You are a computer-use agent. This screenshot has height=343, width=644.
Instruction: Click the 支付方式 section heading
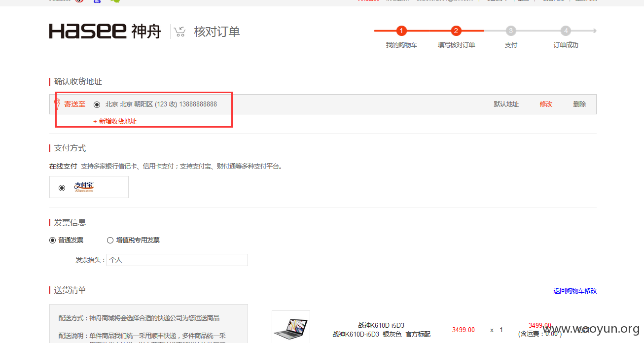pyautogui.click(x=70, y=148)
